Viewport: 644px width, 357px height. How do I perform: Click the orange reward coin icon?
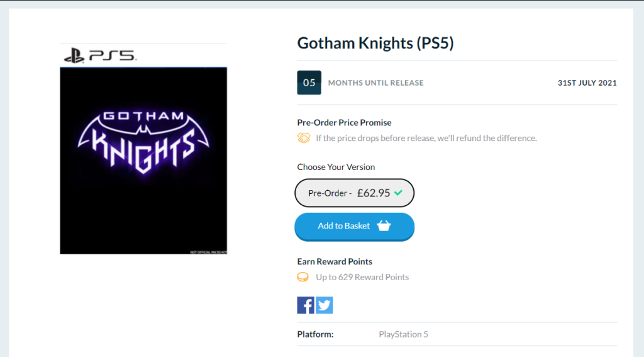click(x=303, y=277)
